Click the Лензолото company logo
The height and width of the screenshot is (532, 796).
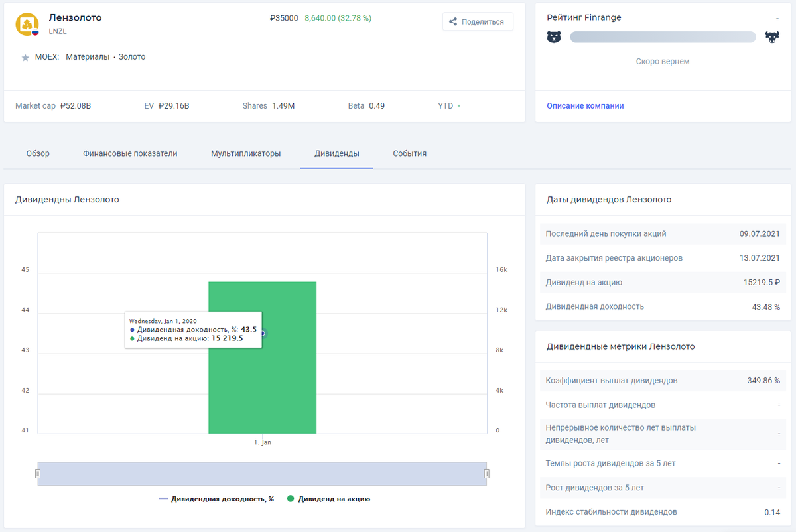27,24
